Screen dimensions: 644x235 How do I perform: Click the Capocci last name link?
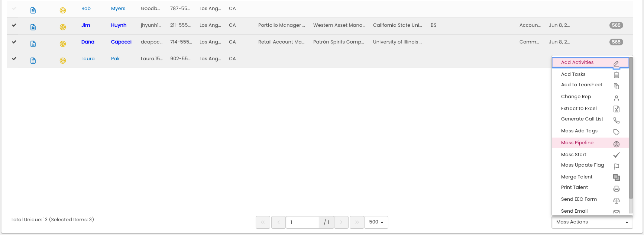[x=121, y=42]
